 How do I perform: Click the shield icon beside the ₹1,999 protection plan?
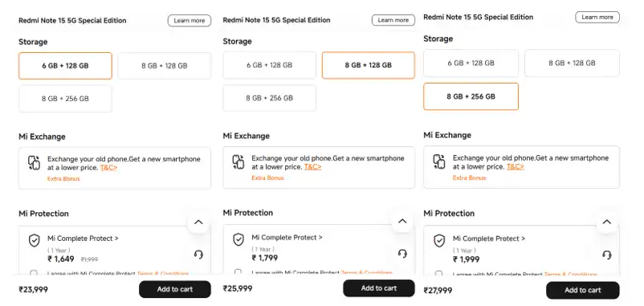pos(439,241)
